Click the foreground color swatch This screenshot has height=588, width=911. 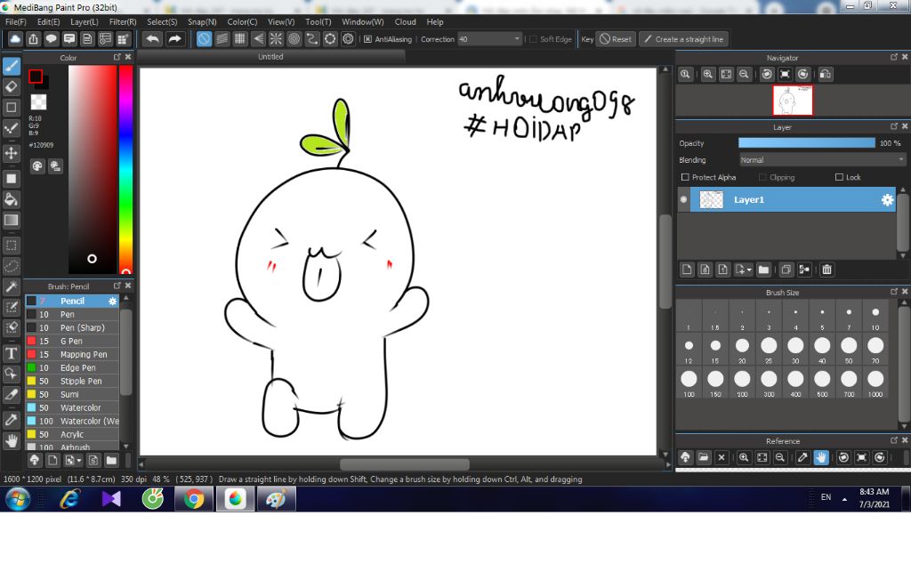tap(36, 77)
